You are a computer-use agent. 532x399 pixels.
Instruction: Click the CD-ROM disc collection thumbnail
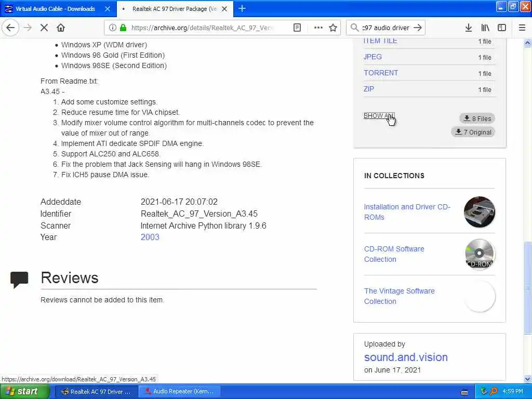480,254
